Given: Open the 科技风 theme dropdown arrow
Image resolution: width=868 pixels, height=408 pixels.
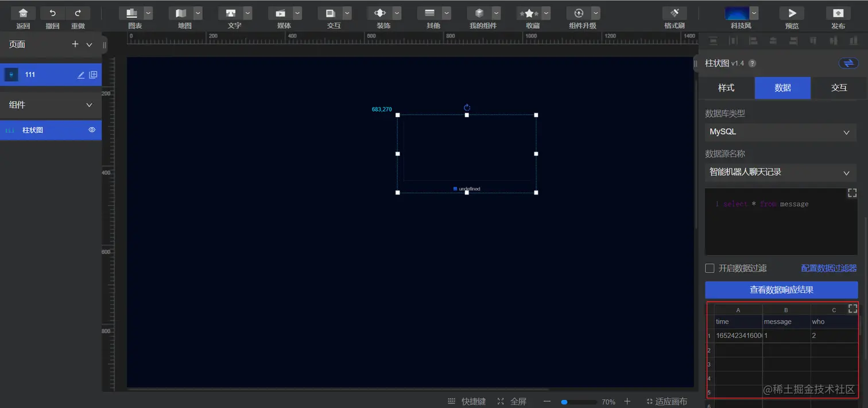Looking at the screenshot, I should (754, 13).
